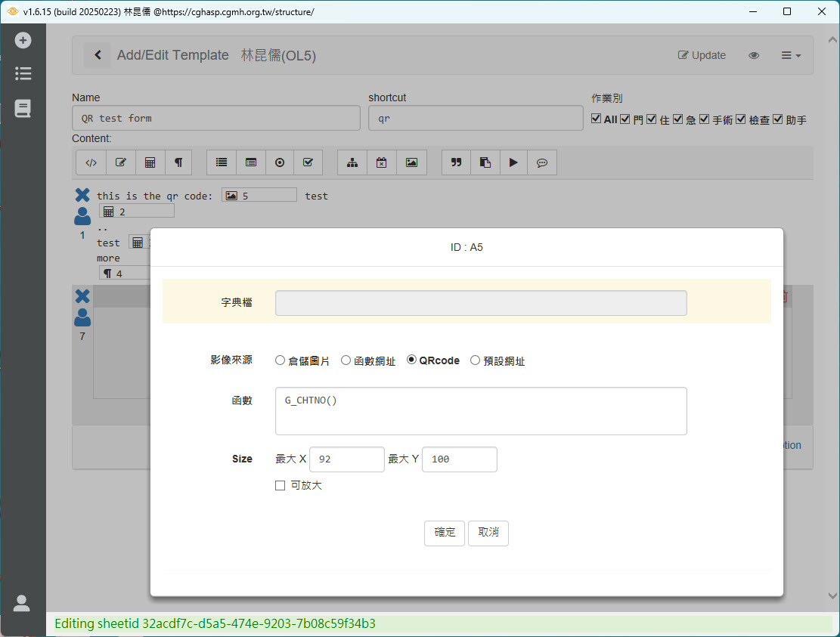This screenshot has height=637, width=840.
Task: Open the book icon in sidebar
Action: point(23,108)
